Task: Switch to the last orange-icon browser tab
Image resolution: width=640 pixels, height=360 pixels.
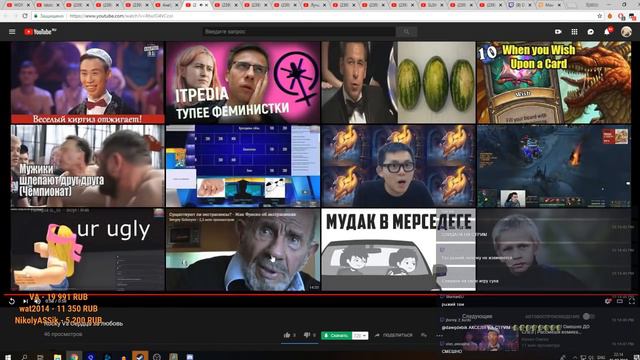Action: click(x=550, y=5)
